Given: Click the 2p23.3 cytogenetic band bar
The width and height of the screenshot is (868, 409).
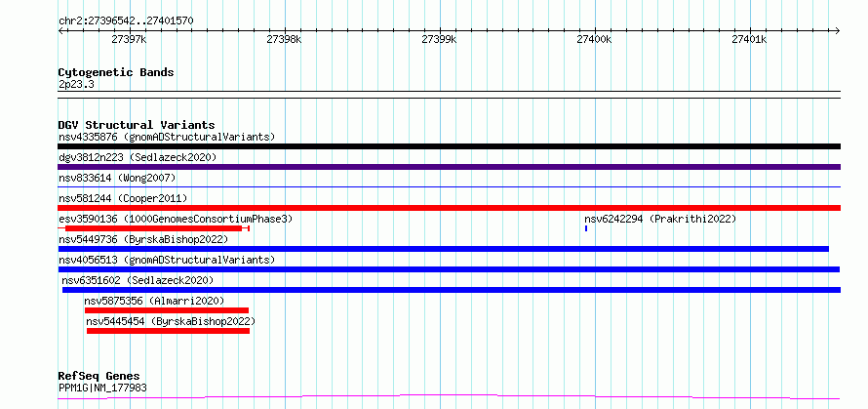Looking at the screenshot, I should [x=449, y=95].
